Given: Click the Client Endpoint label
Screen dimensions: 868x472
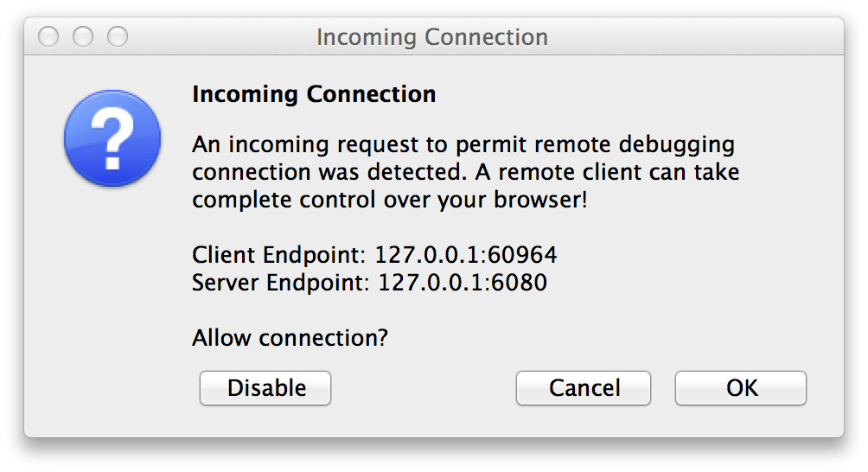Looking at the screenshot, I should click(x=281, y=255).
